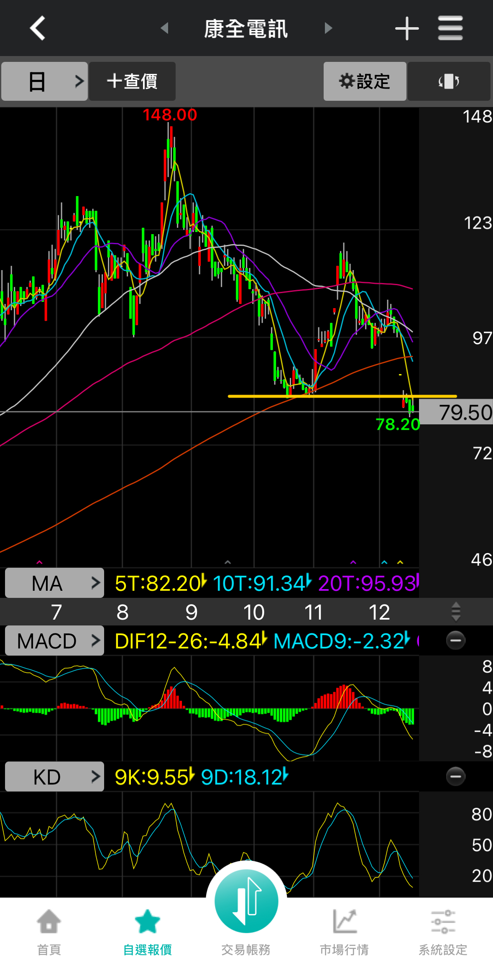
Task: Tap the yellow horizontal support line
Action: click(x=342, y=396)
